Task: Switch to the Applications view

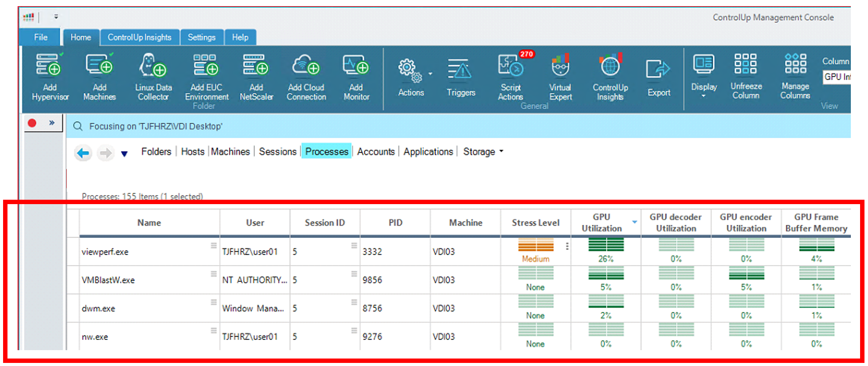Action: click(428, 152)
